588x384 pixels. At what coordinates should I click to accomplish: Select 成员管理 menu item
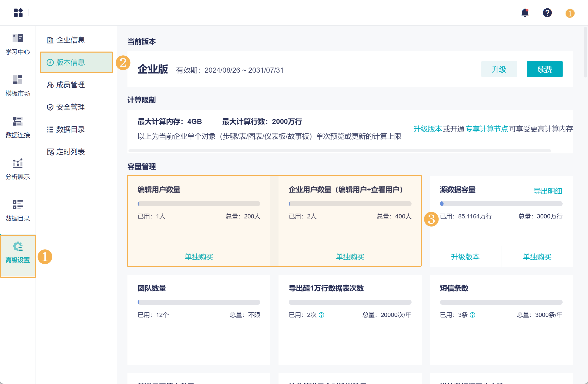point(70,85)
